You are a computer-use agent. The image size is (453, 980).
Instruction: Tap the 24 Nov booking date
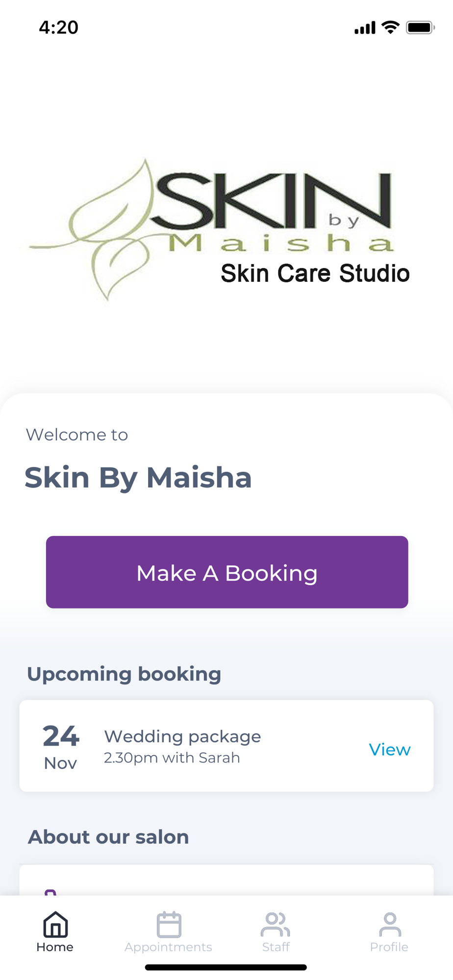(61, 747)
